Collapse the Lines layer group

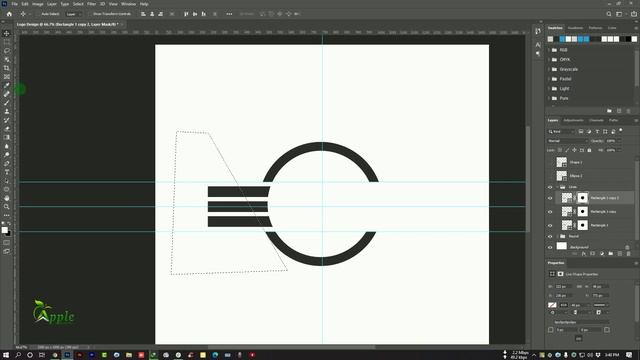click(558, 187)
